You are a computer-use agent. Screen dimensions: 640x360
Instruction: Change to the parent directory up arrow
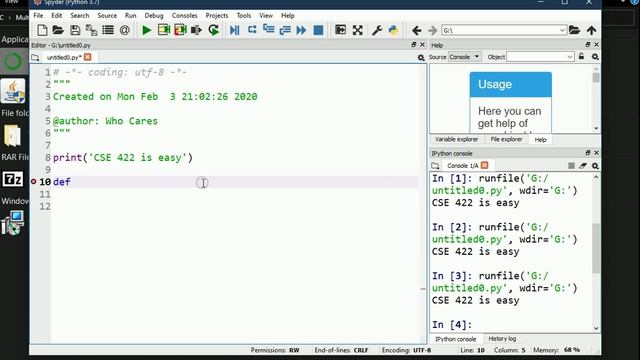[591, 30]
